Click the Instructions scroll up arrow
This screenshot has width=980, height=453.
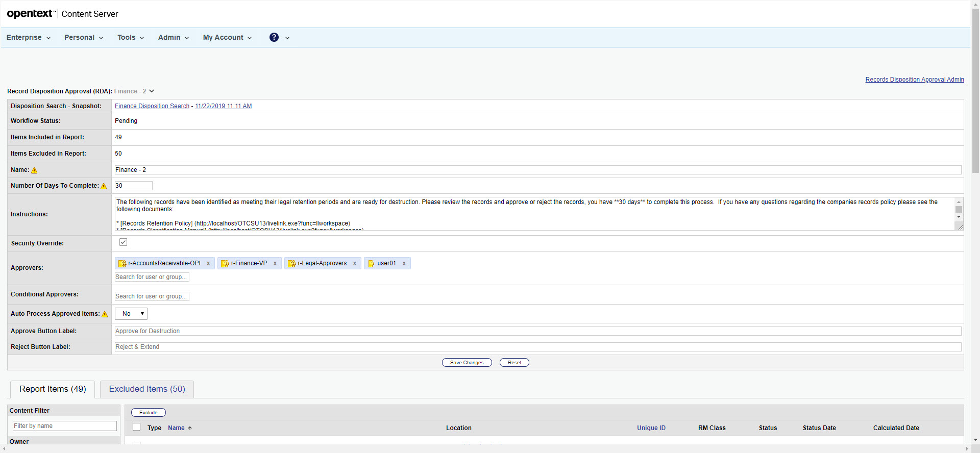[959, 202]
